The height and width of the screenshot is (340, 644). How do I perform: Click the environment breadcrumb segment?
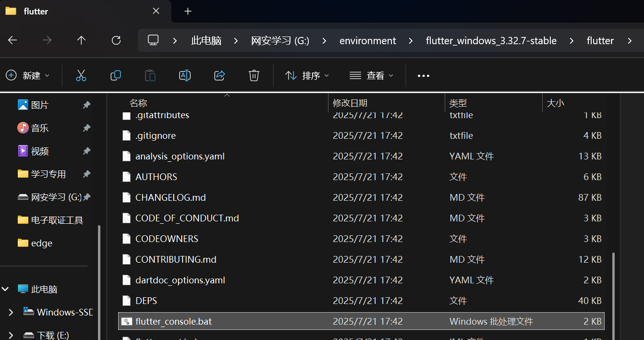367,41
